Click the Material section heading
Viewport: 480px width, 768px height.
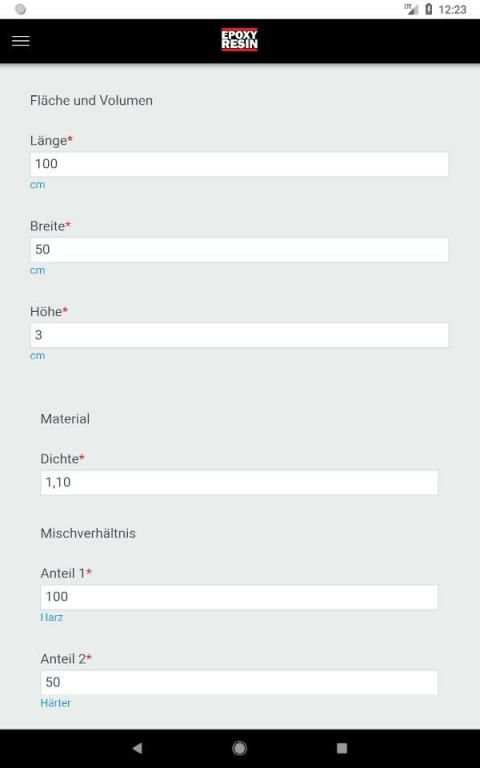point(65,419)
